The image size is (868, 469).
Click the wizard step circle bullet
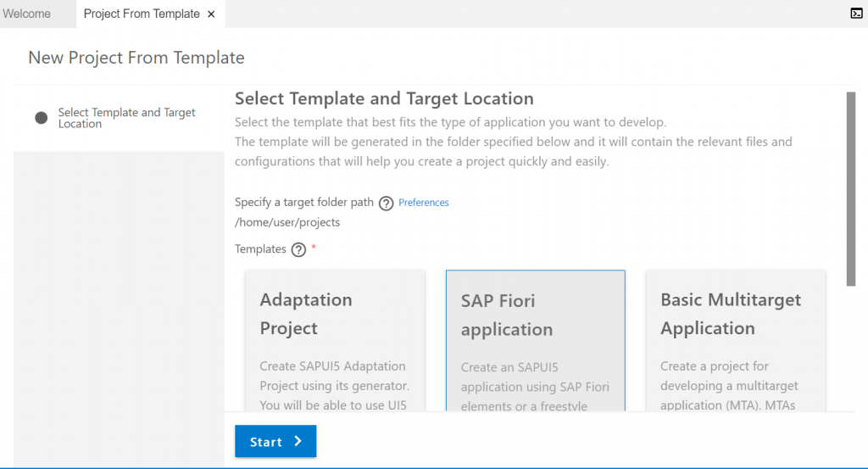(41, 117)
